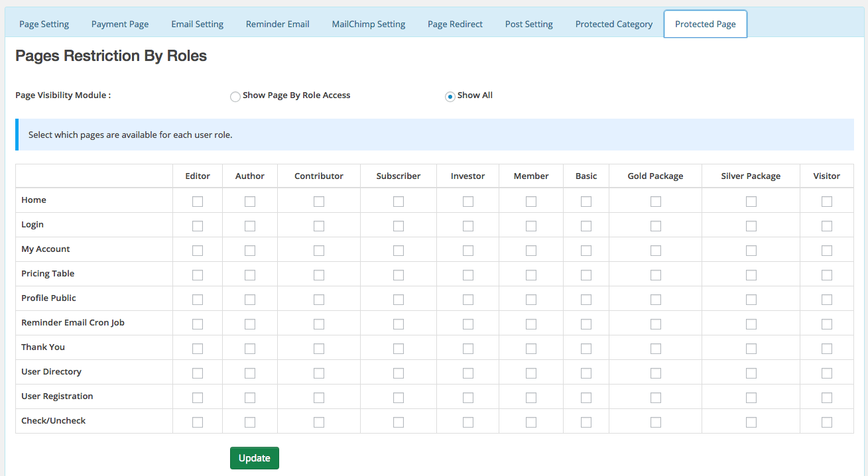Toggle Check/Uncheck all for Contributor column
Screen dimensions: 868x476
tap(319, 422)
